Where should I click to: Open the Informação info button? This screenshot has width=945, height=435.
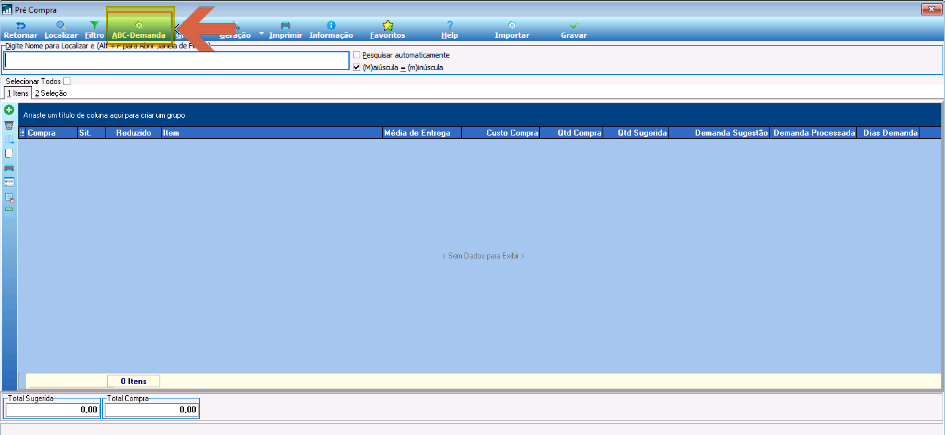[x=331, y=31]
